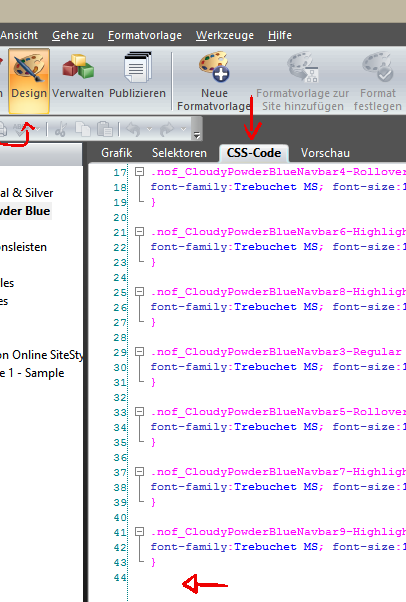The image size is (406, 602).
Task: Collapse the code fold at line 29
Action: [x=139, y=352]
